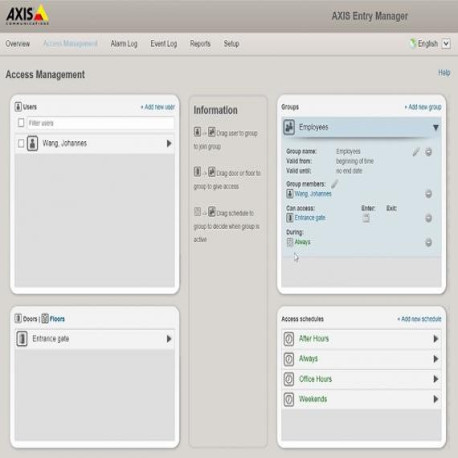The height and width of the screenshot is (458, 458).
Task: Click the Users panel header icon
Action: pyautogui.click(x=18, y=107)
